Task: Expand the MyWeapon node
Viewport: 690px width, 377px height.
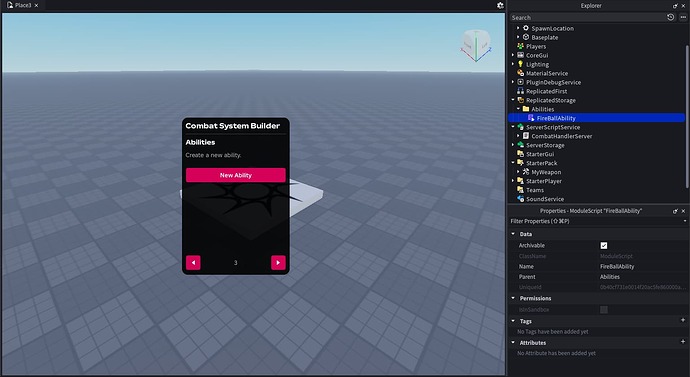Action: 518,172
